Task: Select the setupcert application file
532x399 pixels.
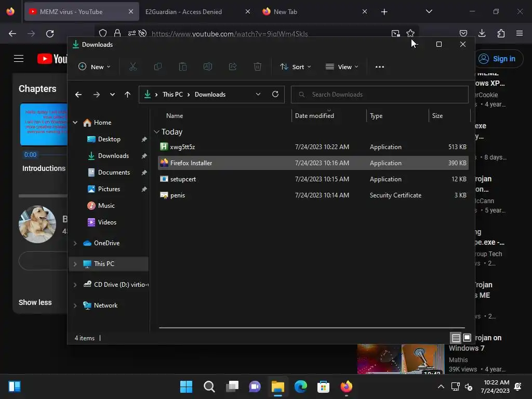Action: point(313,179)
